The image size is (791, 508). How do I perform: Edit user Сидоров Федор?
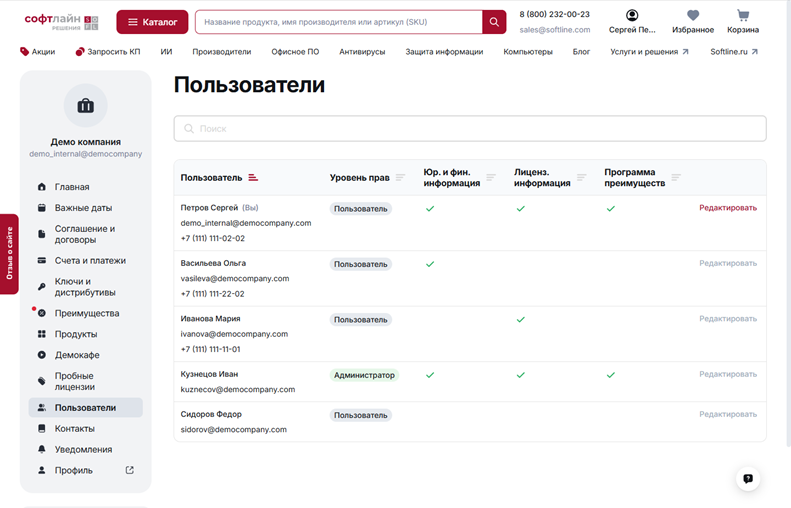728,414
